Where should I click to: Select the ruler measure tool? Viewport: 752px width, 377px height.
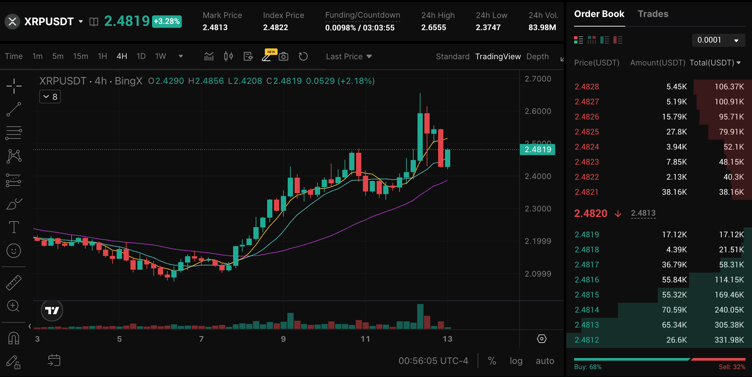14,283
